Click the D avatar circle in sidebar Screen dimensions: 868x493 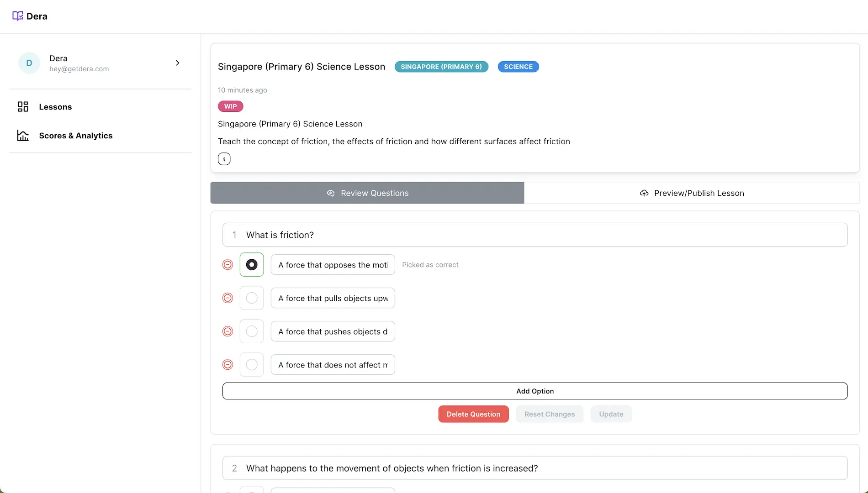click(29, 63)
